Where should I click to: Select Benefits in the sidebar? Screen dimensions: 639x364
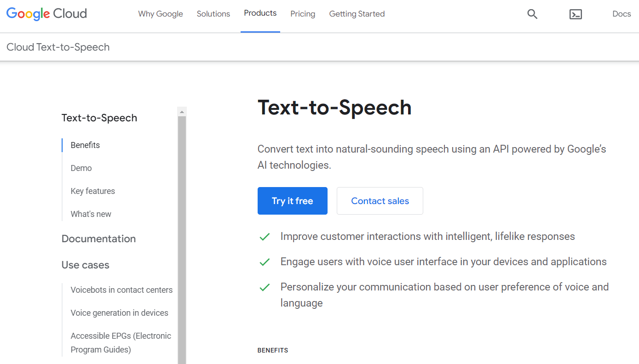tap(85, 145)
